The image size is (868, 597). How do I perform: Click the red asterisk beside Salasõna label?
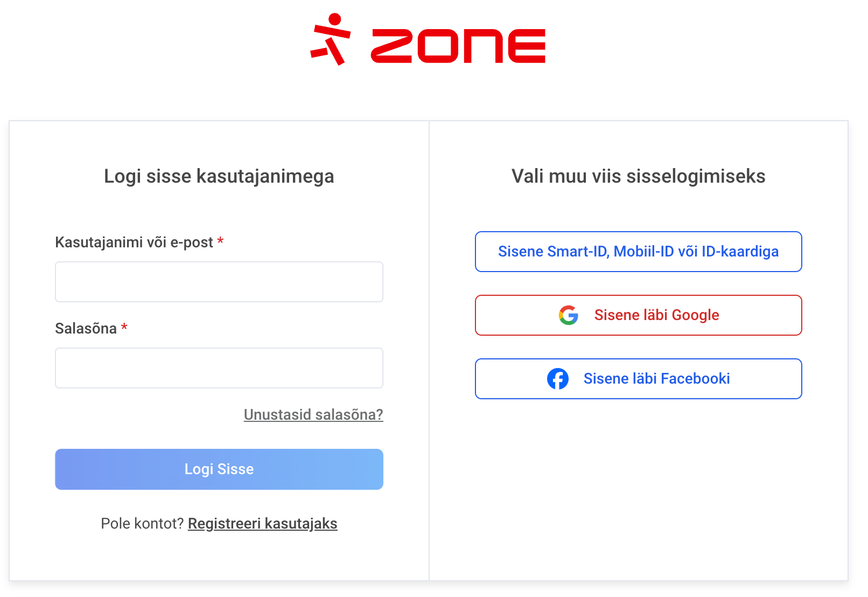[x=124, y=327]
